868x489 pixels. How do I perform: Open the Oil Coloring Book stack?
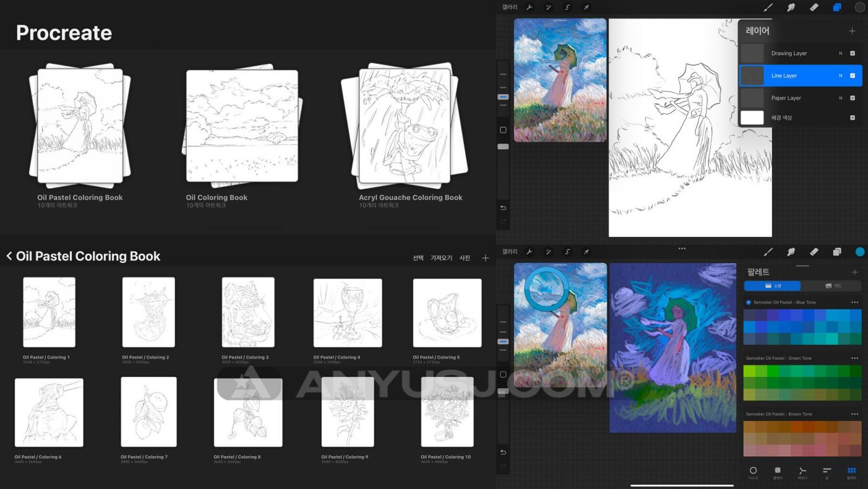coord(242,125)
